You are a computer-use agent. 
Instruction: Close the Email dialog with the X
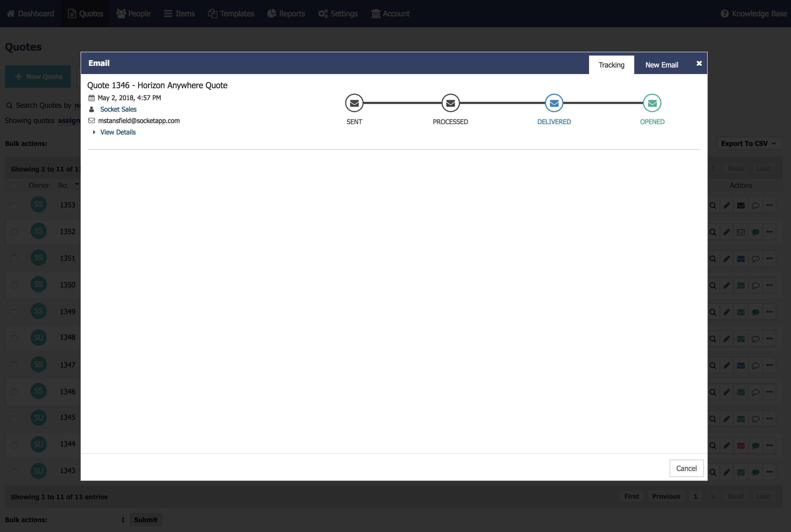(x=699, y=63)
